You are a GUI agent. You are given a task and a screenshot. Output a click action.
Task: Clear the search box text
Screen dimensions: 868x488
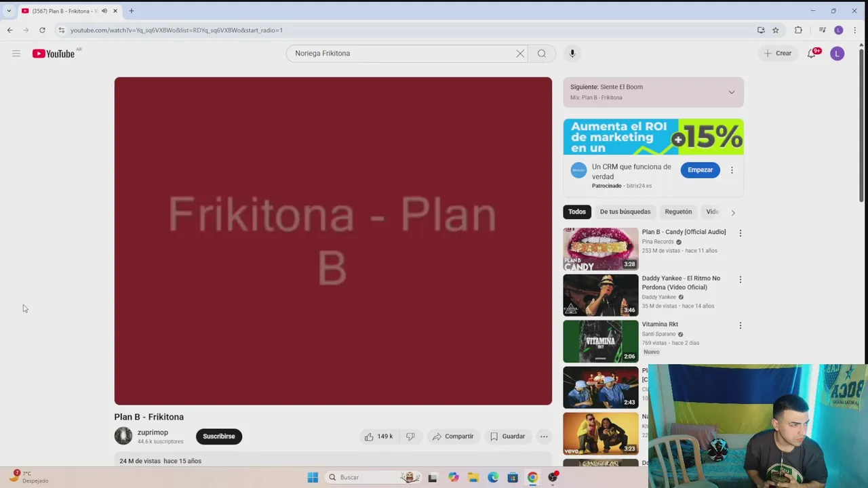[520, 54]
